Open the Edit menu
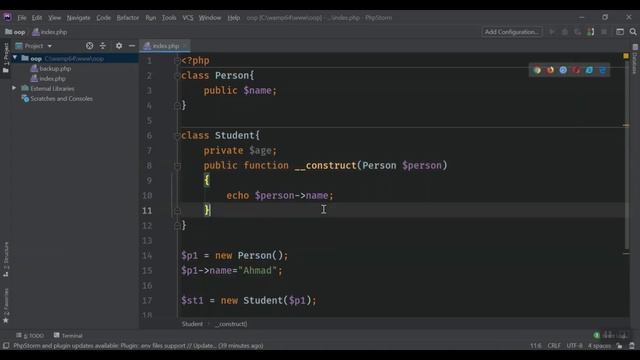 click(37, 18)
